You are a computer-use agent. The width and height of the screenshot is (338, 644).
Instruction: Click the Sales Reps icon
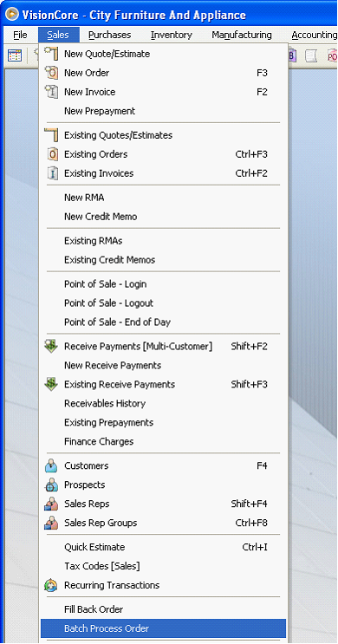pyautogui.click(x=51, y=504)
